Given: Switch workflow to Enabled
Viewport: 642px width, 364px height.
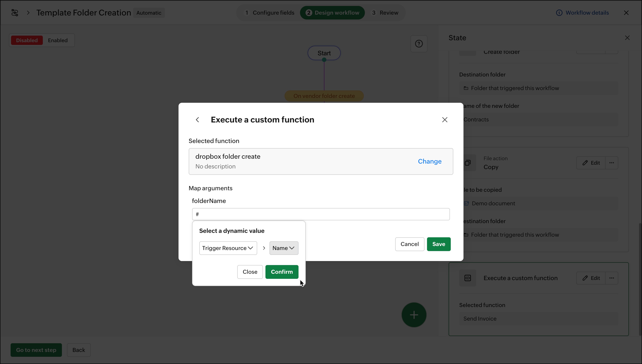Looking at the screenshot, I should point(58,40).
